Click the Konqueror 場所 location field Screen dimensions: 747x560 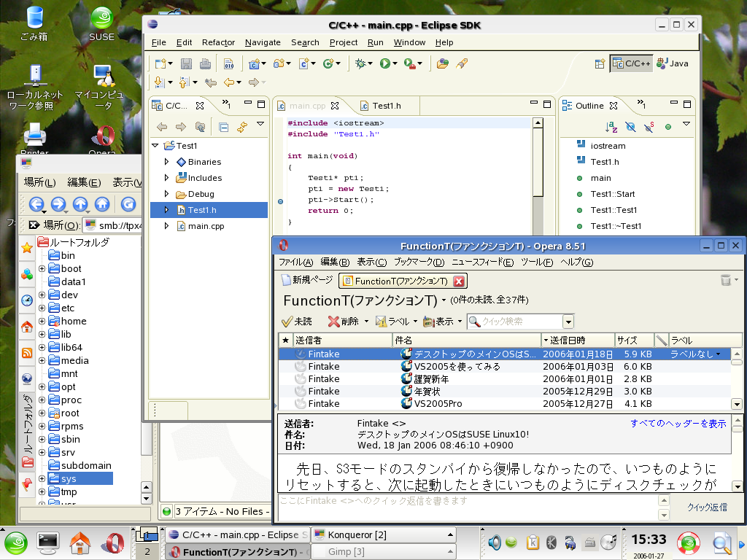112,225
